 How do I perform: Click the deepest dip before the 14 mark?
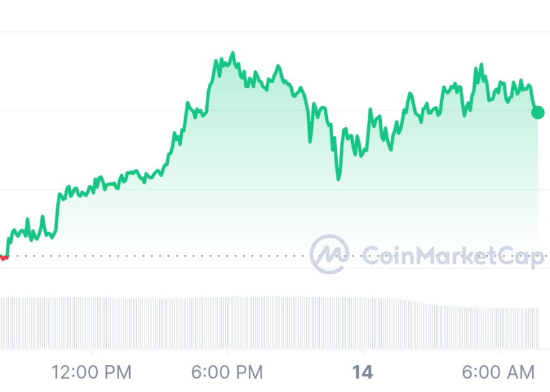pos(338,178)
